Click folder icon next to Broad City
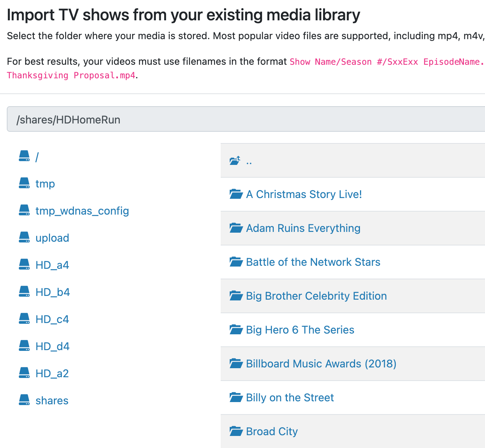Image resolution: width=485 pixels, height=448 pixels. (236, 431)
